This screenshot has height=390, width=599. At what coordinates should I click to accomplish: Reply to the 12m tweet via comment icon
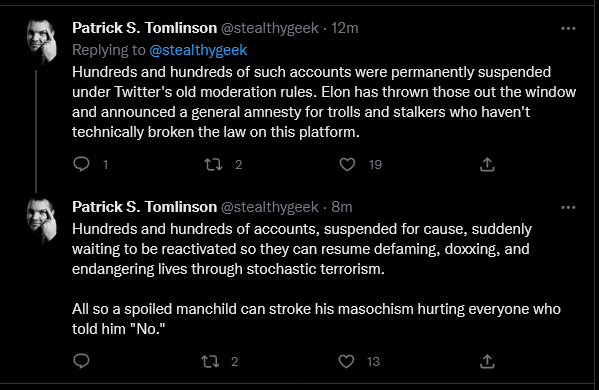pyautogui.click(x=81, y=164)
